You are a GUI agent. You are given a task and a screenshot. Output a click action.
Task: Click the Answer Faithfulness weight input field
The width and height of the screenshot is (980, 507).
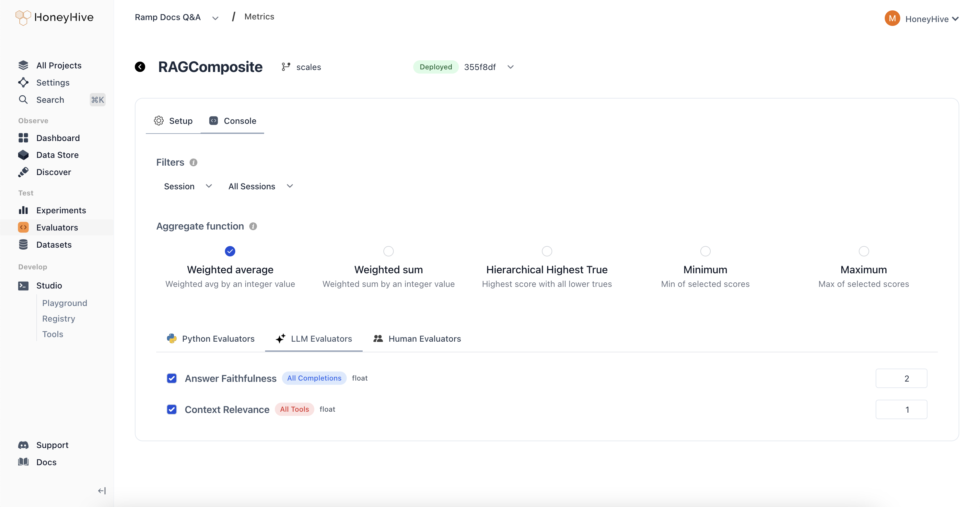click(901, 378)
